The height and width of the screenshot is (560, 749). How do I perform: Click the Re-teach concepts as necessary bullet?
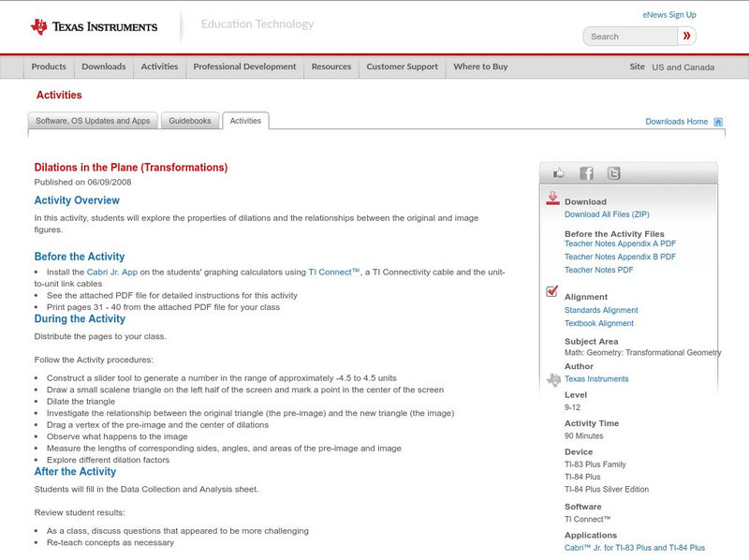click(x=110, y=543)
